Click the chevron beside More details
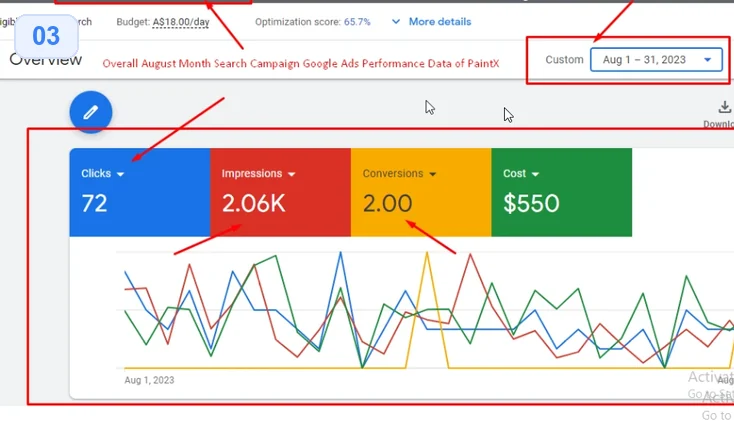 click(x=396, y=22)
